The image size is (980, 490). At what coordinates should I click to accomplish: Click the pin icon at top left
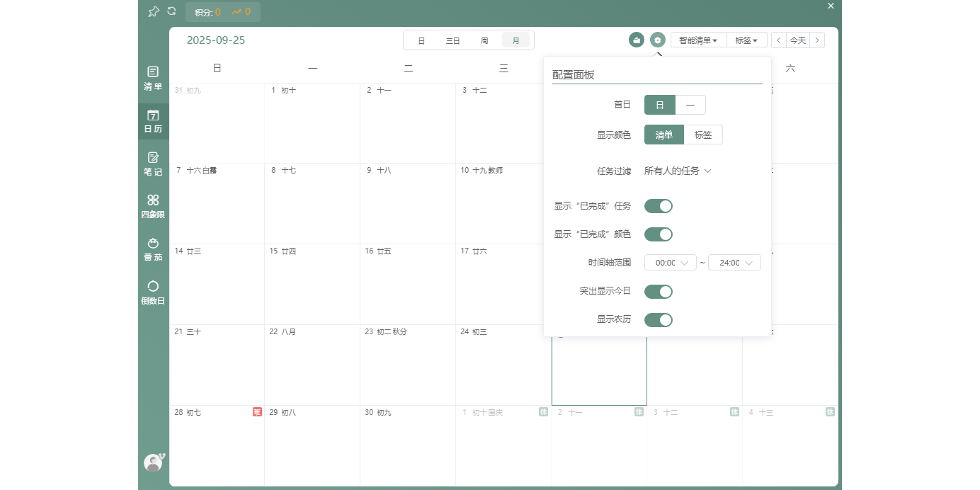[x=153, y=11]
